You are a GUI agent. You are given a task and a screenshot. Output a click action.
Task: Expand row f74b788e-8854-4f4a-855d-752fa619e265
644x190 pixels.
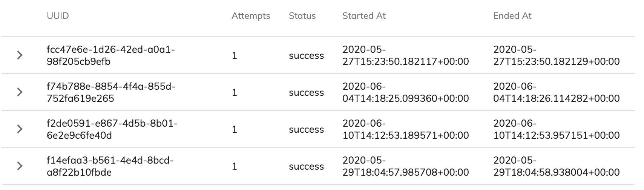coord(20,92)
